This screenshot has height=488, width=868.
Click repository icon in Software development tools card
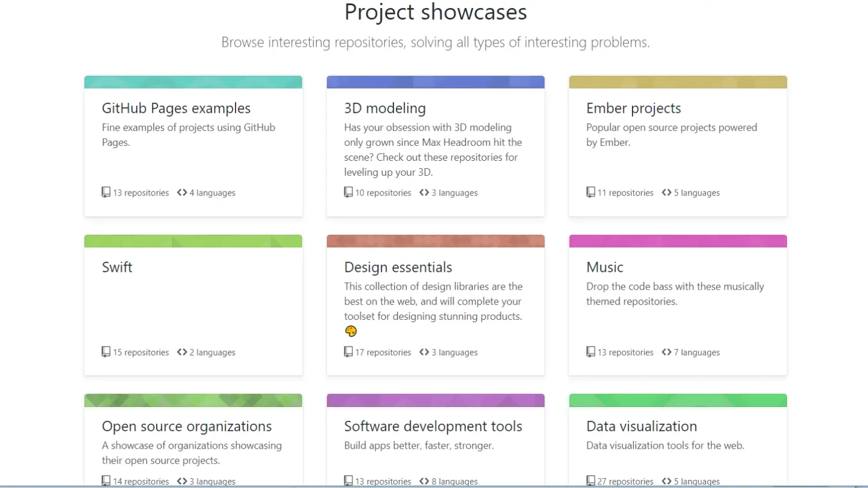348,481
